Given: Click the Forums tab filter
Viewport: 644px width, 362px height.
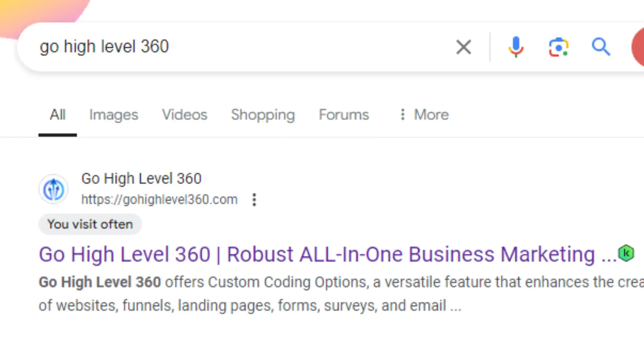Looking at the screenshot, I should [343, 114].
